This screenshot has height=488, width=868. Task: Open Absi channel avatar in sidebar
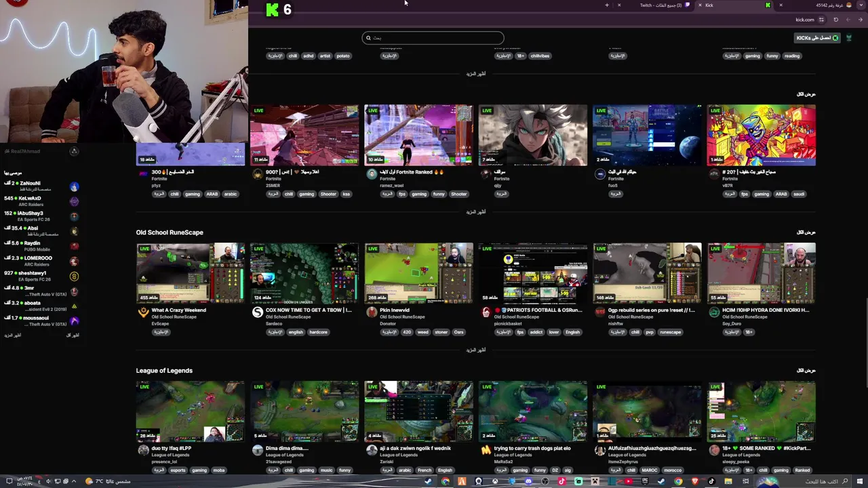[74, 231]
